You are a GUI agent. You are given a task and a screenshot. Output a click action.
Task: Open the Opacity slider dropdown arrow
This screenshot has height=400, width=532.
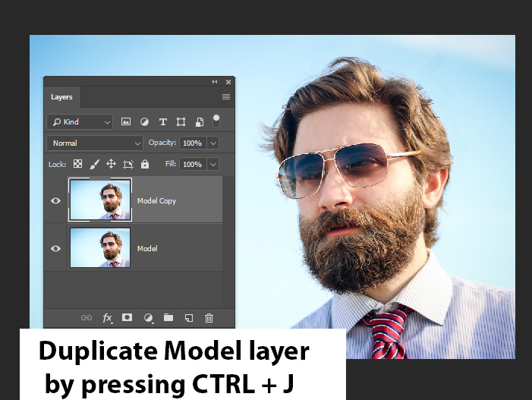pos(213,143)
